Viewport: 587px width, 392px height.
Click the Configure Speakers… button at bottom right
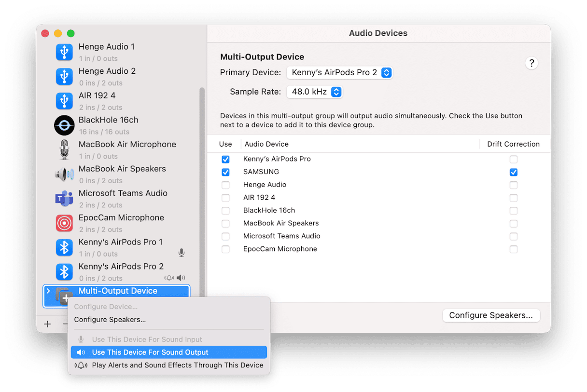coord(491,315)
